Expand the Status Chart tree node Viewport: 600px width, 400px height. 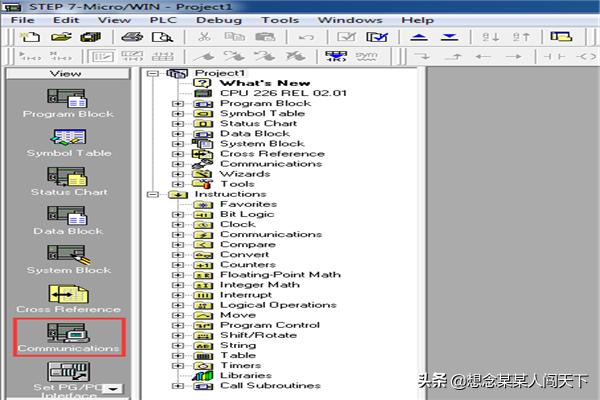pyautogui.click(x=177, y=124)
